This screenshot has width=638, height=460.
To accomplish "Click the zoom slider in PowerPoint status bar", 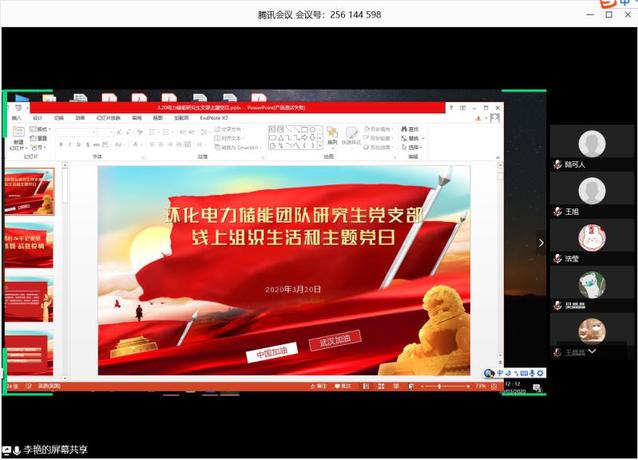I will [441, 385].
